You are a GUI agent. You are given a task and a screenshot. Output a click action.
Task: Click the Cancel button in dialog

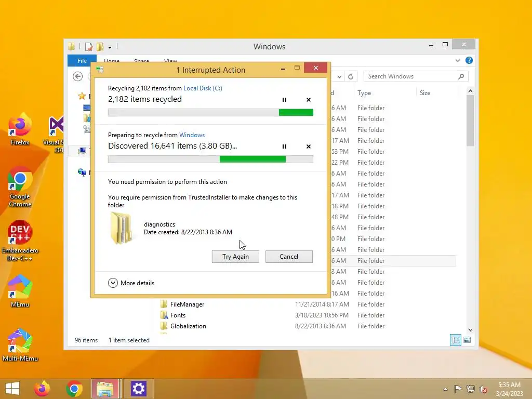pos(289,257)
